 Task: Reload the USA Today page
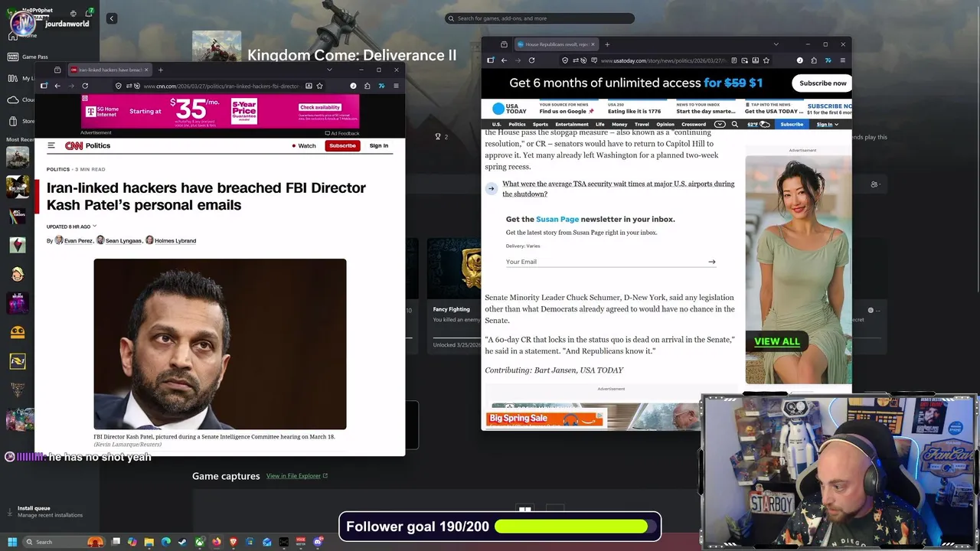click(x=531, y=60)
